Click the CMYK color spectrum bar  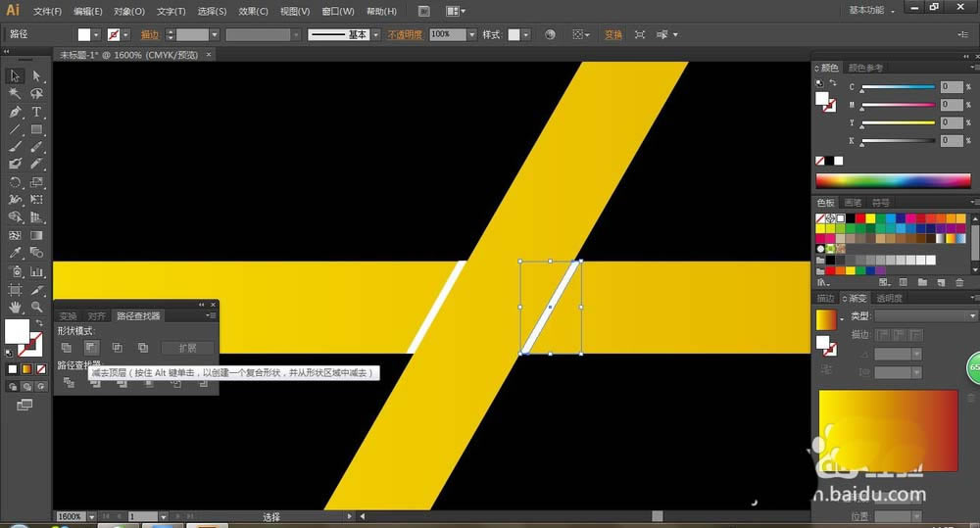892,181
